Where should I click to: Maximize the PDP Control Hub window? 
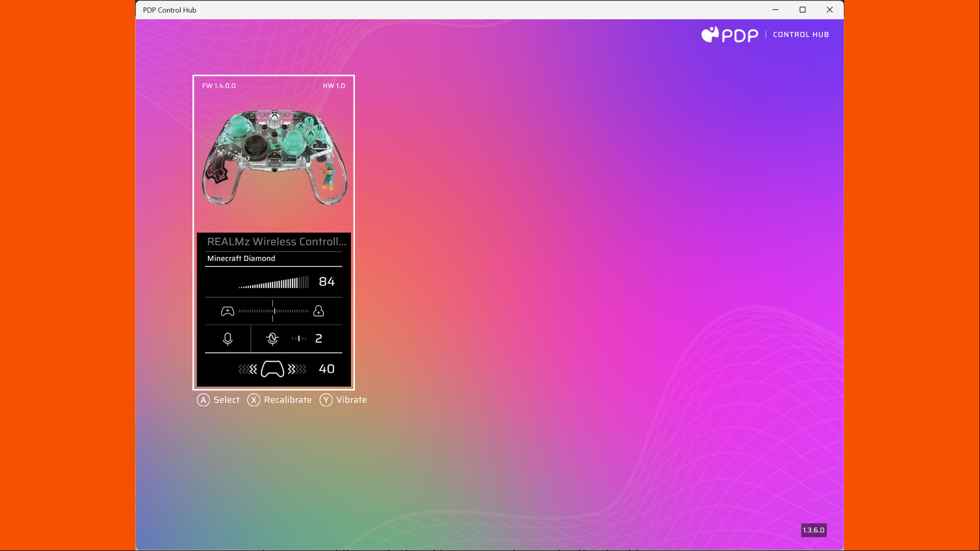(x=802, y=10)
